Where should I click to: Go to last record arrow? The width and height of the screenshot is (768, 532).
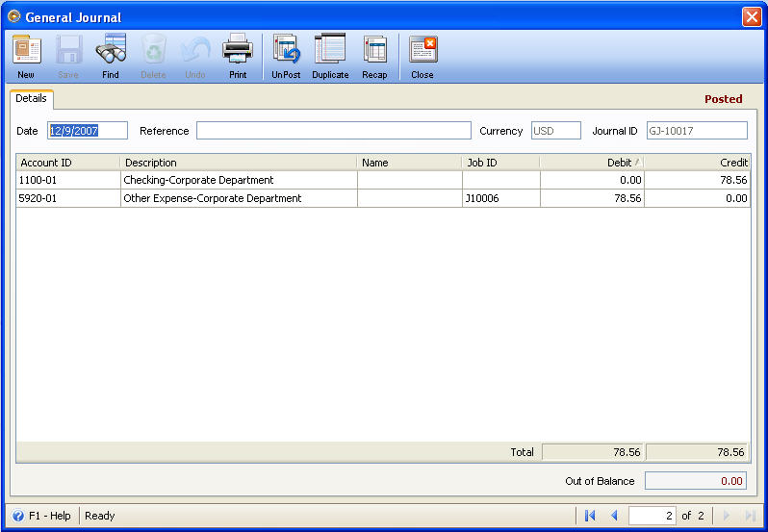[x=750, y=516]
